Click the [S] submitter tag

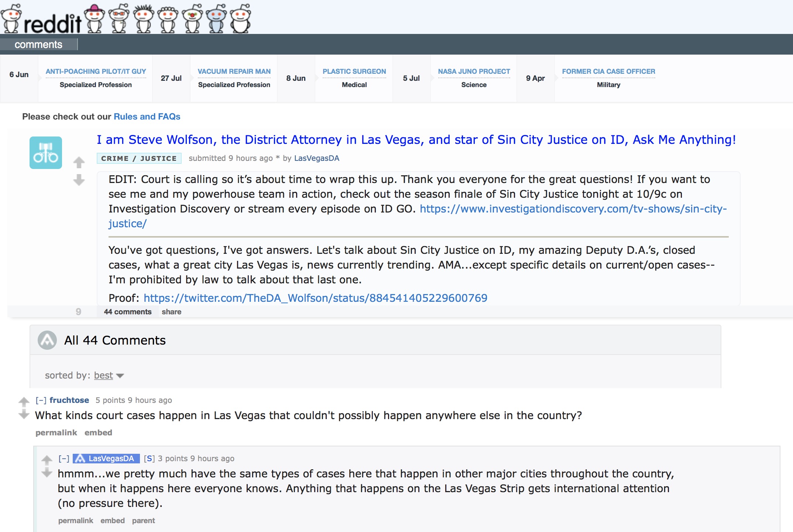149,459
